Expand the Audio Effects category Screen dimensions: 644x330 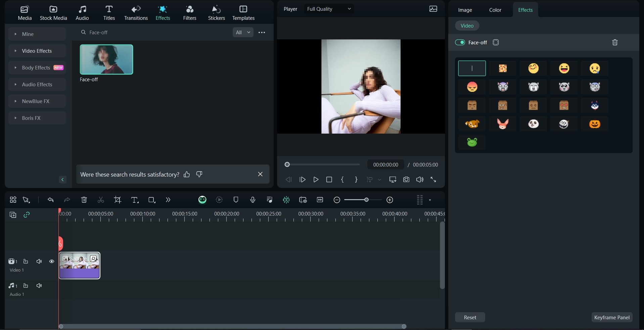[37, 84]
